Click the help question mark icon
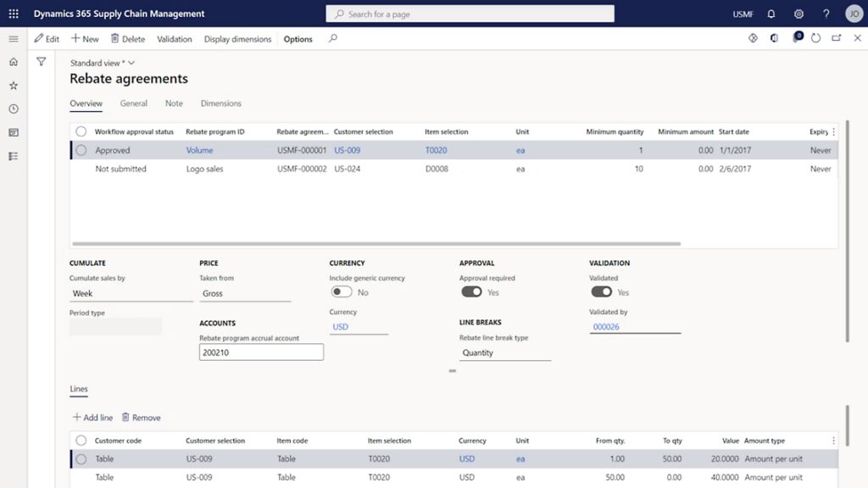This screenshot has height=488, width=868. 826,14
